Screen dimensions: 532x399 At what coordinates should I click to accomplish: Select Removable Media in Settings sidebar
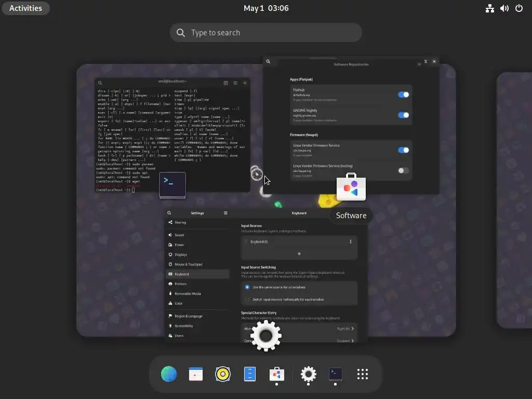(197, 294)
